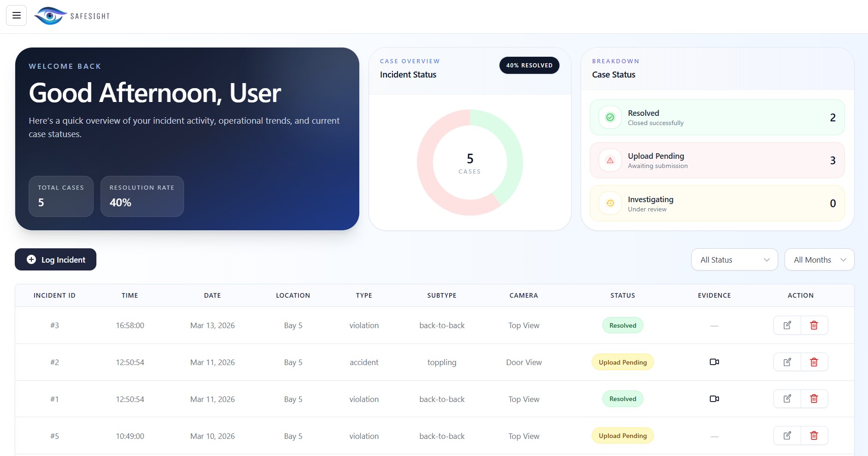Click incident ID #3 cell
The width and height of the screenshot is (868, 456).
(x=54, y=325)
